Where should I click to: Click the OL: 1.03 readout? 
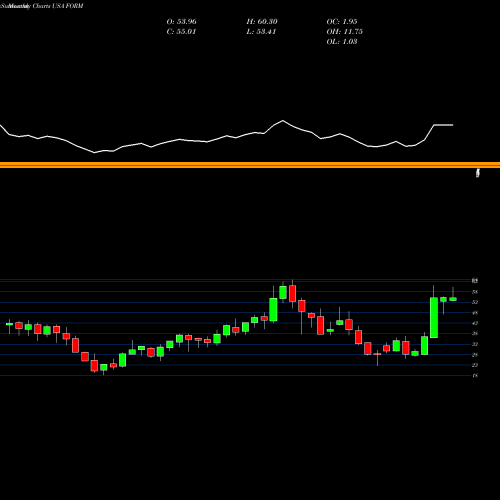point(342,42)
